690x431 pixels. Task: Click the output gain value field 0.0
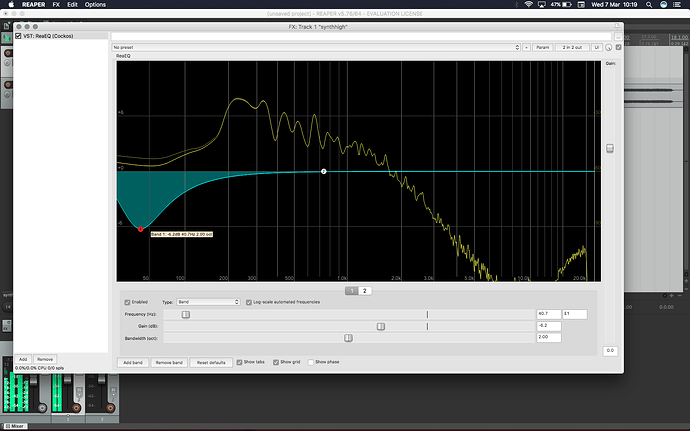610,351
